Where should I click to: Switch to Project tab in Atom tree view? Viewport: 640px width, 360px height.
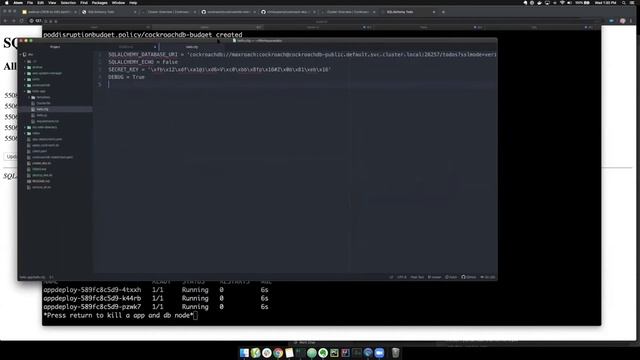tap(55, 47)
